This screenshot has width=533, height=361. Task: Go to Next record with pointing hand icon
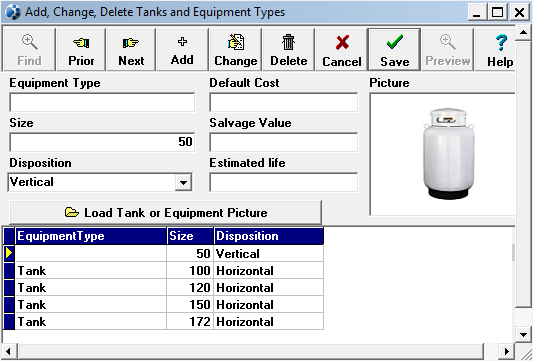(x=131, y=50)
